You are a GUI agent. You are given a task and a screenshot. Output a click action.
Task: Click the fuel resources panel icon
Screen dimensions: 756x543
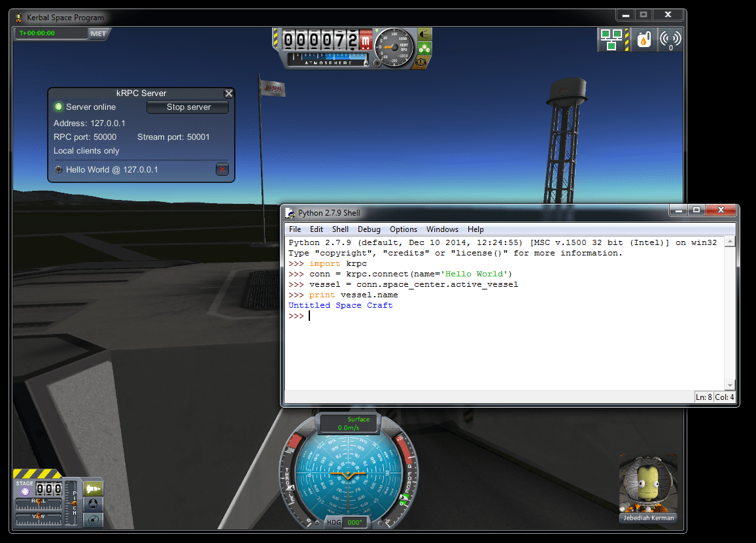pos(644,40)
